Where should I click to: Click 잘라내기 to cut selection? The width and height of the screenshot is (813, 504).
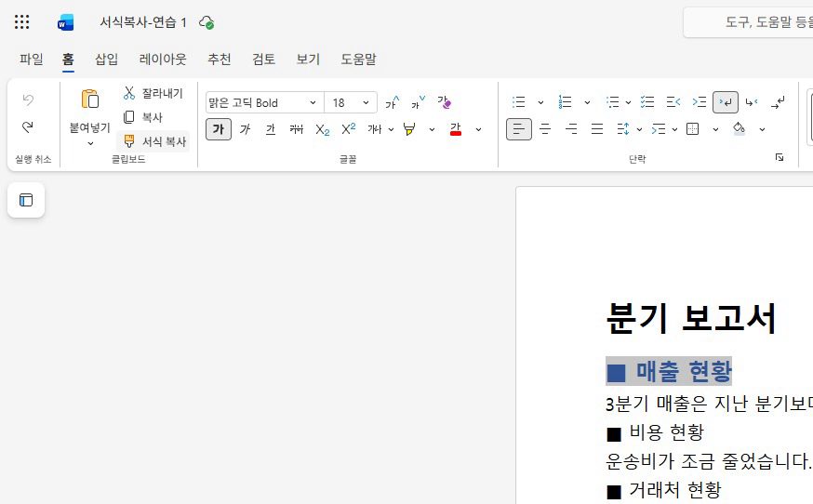(153, 93)
